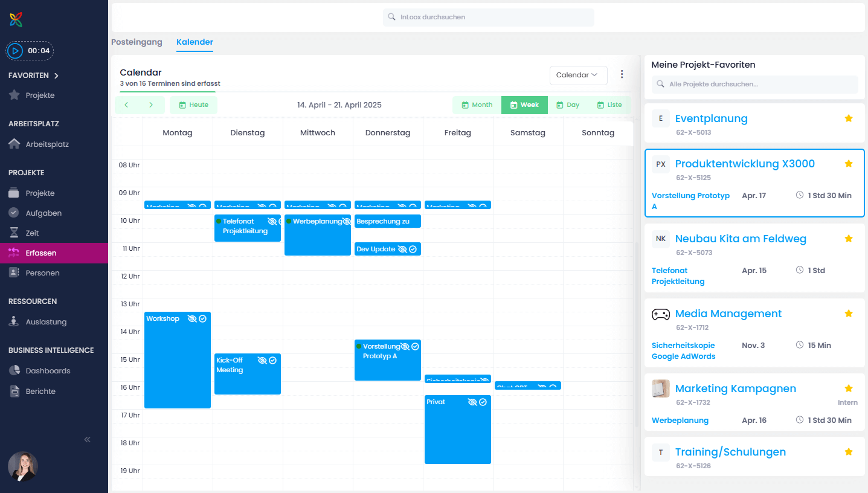Open Zeit hourglass icon in sidebar

(14, 233)
